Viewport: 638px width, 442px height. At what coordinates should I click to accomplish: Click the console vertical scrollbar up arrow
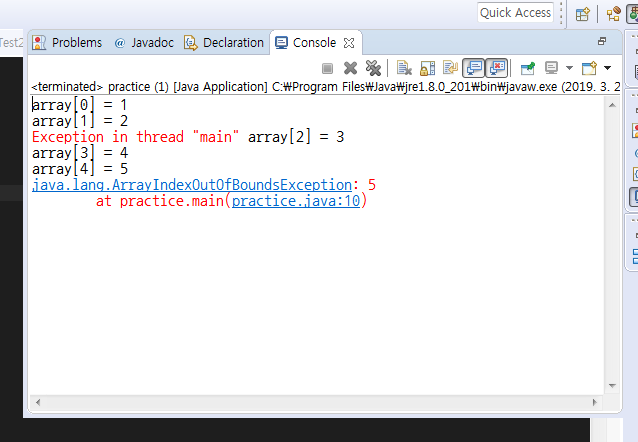point(612,105)
